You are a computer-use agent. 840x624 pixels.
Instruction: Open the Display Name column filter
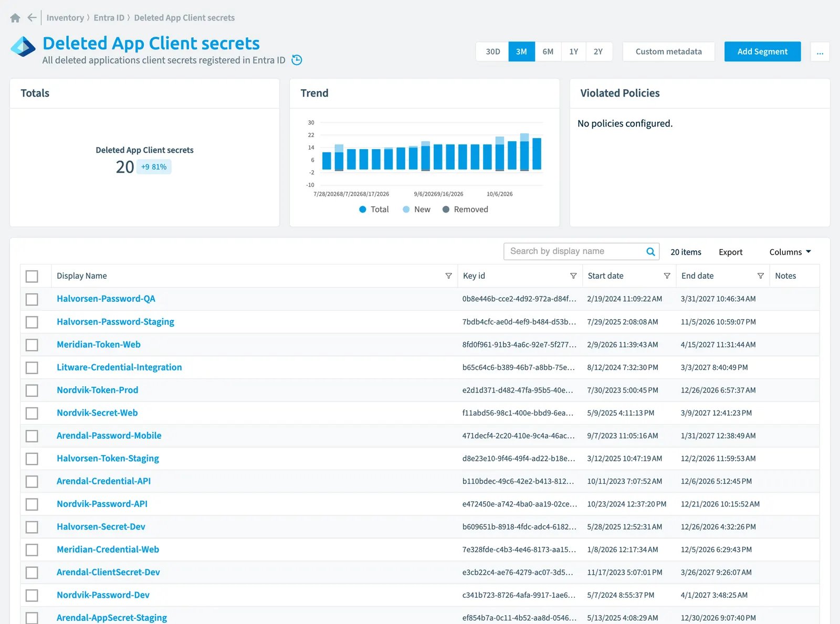448,276
